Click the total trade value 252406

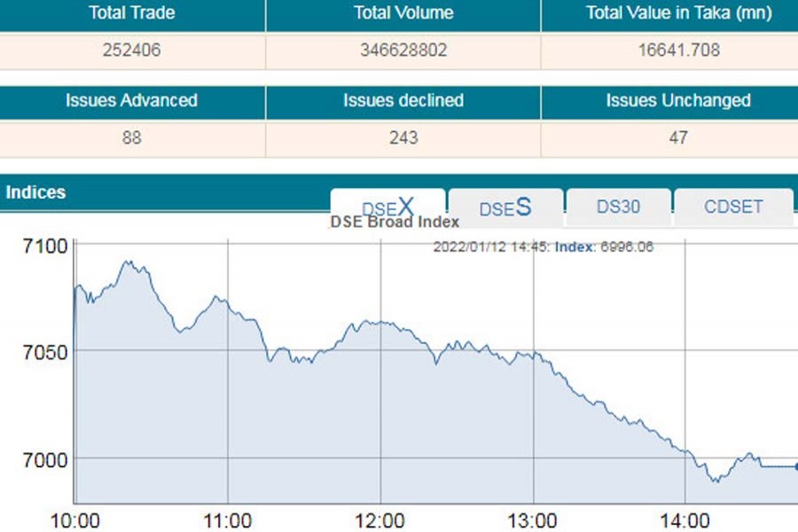click(132, 51)
